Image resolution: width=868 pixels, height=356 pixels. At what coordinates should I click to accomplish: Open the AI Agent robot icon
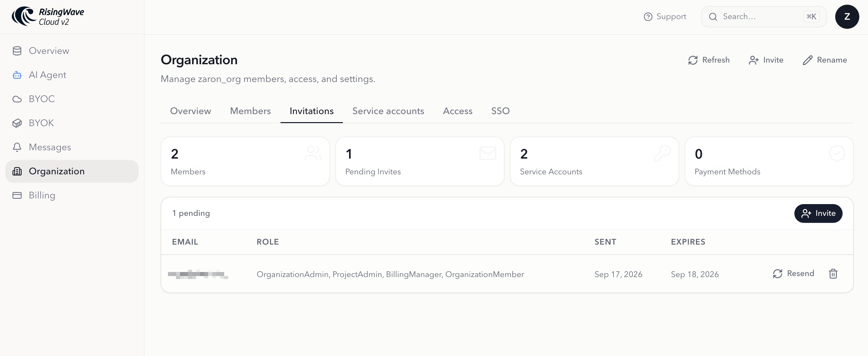coord(17,75)
